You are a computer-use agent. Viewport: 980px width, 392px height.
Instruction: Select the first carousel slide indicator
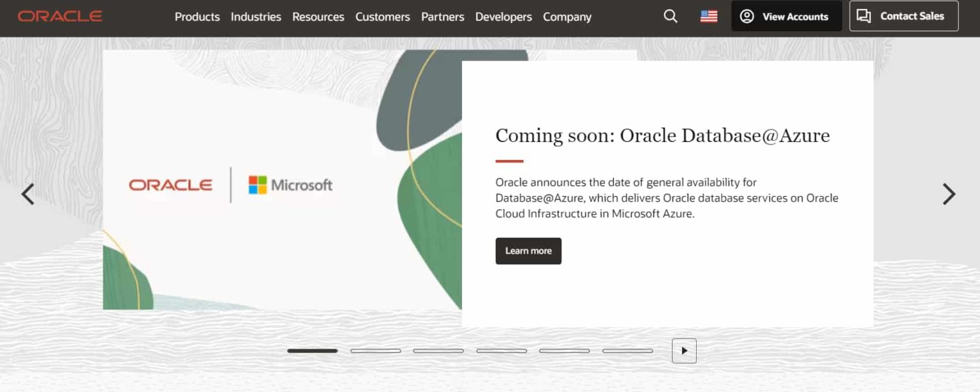point(312,351)
